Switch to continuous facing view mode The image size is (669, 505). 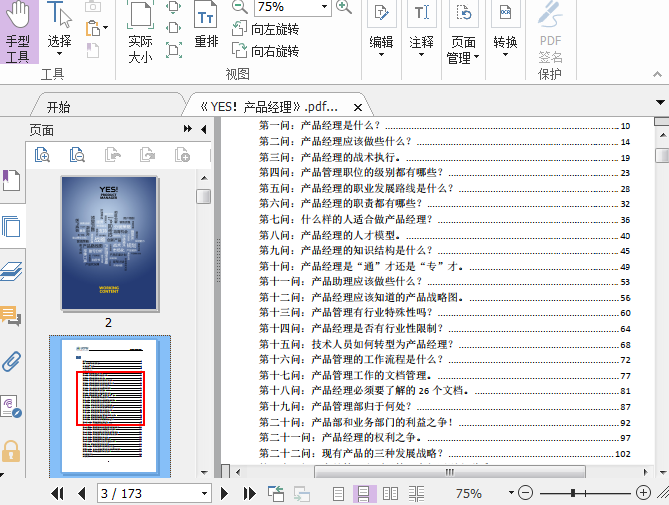click(x=416, y=494)
